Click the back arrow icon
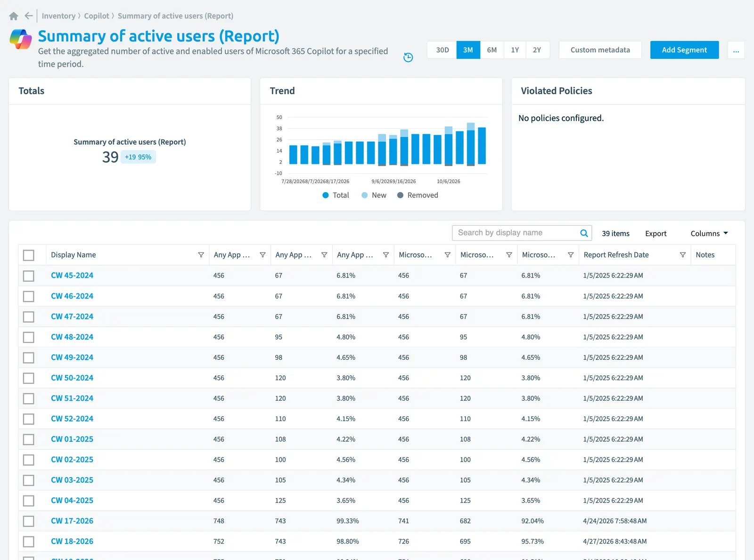This screenshot has height=560, width=754. pos(29,16)
